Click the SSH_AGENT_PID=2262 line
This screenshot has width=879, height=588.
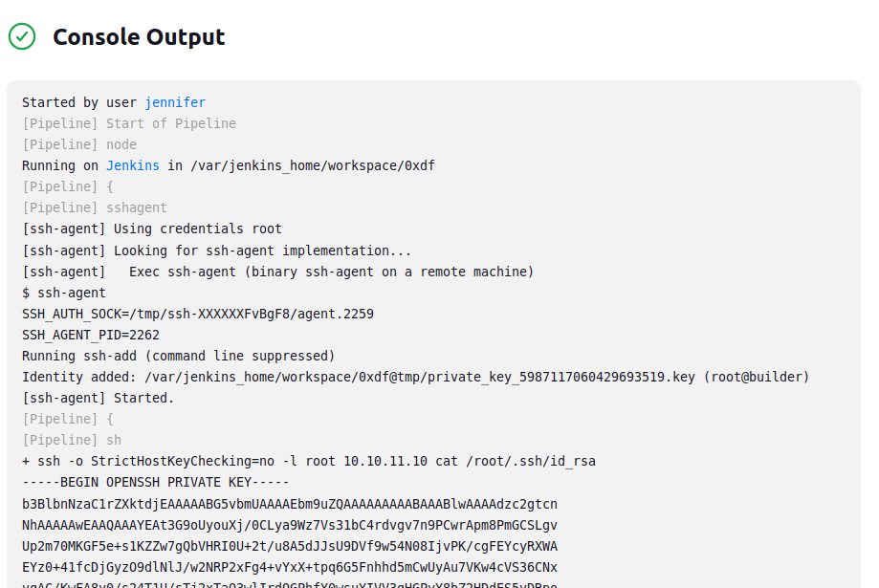click(x=91, y=335)
